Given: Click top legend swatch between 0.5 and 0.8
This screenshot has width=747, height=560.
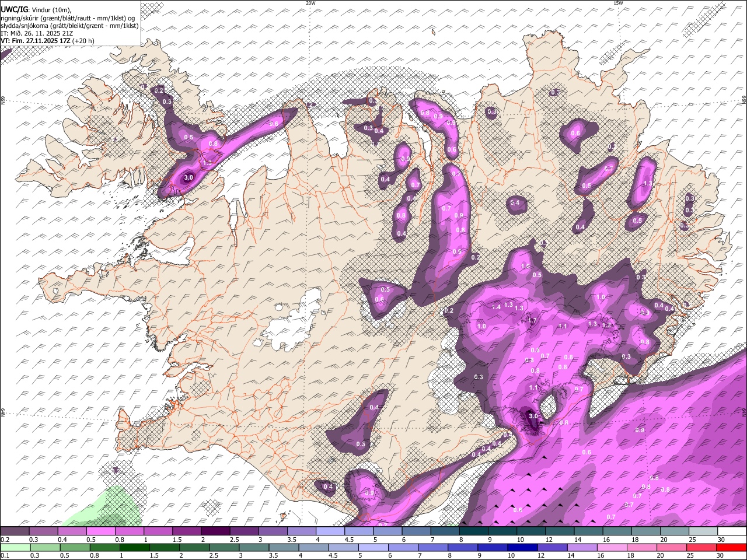Looking at the screenshot, I should pyautogui.click(x=102, y=531).
